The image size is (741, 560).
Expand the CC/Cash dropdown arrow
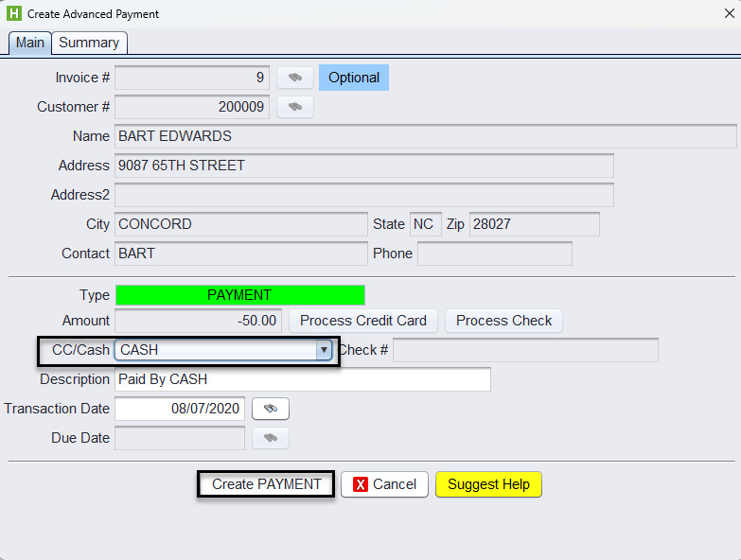[324, 350]
